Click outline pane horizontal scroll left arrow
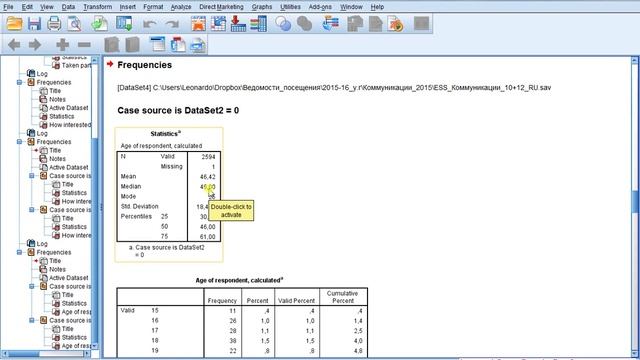640x360 pixels. coord(5,353)
